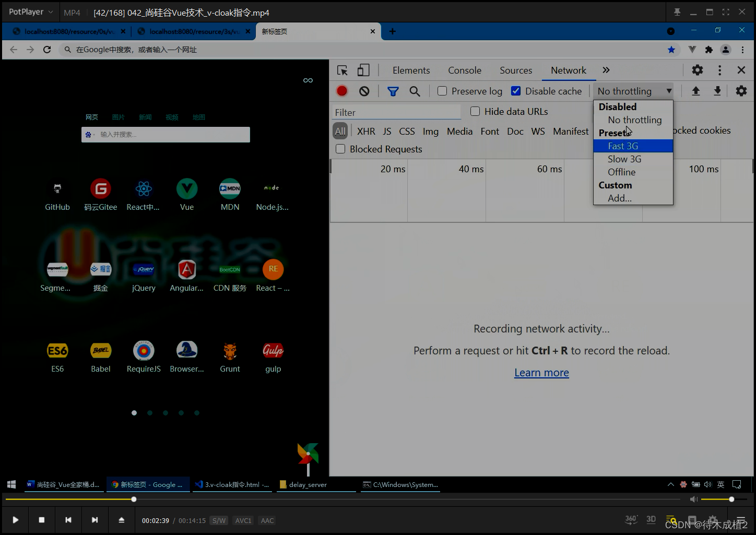Open new browser tab plus
This screenshot has width=756, height=535.
(x=393, y=31)
